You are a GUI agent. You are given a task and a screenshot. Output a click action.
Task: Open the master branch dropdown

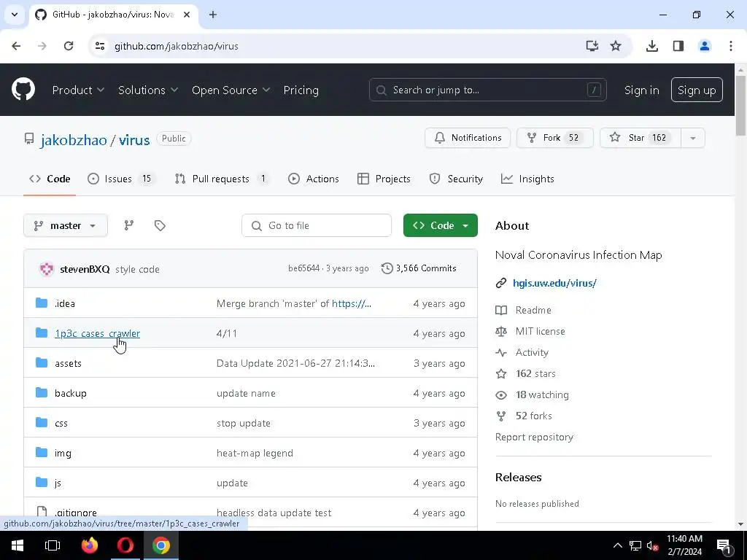pos(66,226)
